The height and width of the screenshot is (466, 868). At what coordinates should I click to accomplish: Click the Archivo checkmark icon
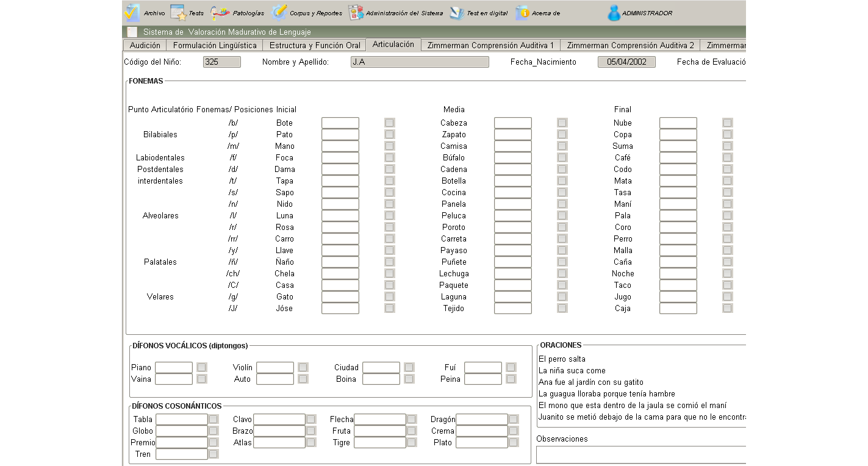coord(132,13)
